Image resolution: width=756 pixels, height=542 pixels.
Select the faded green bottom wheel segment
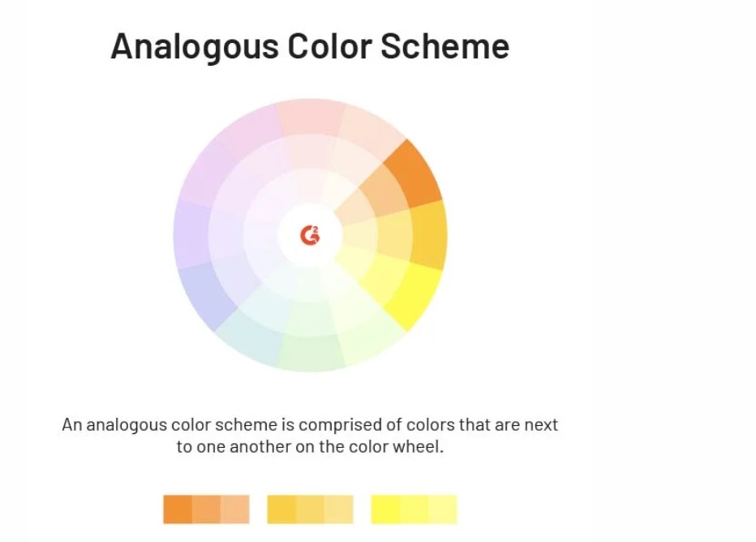(310, 354)
